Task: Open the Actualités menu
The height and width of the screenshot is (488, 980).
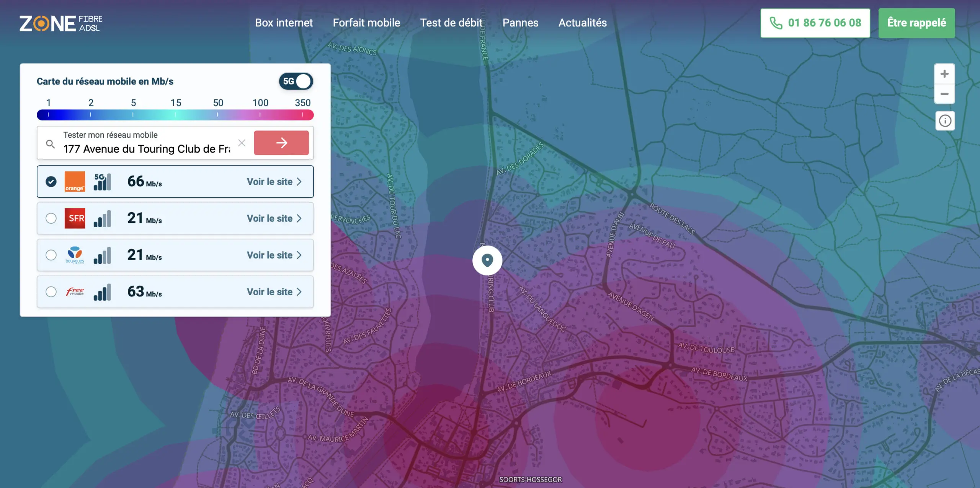Action: click(583, 23)
